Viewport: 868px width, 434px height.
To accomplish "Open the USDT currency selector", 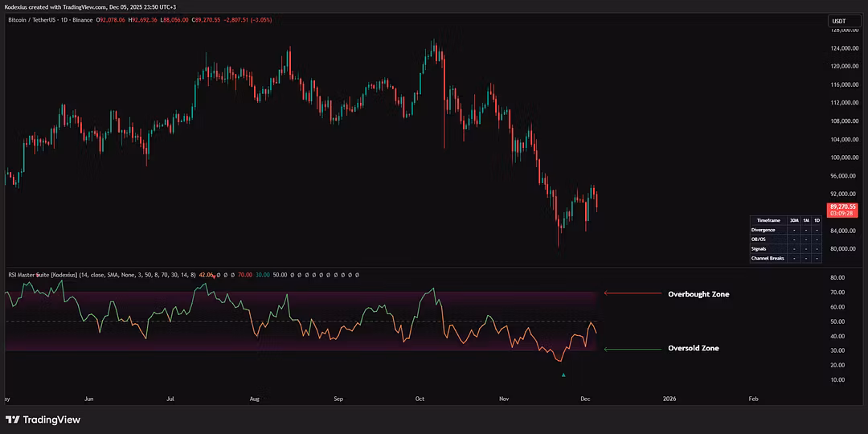I will pos(838,21).
